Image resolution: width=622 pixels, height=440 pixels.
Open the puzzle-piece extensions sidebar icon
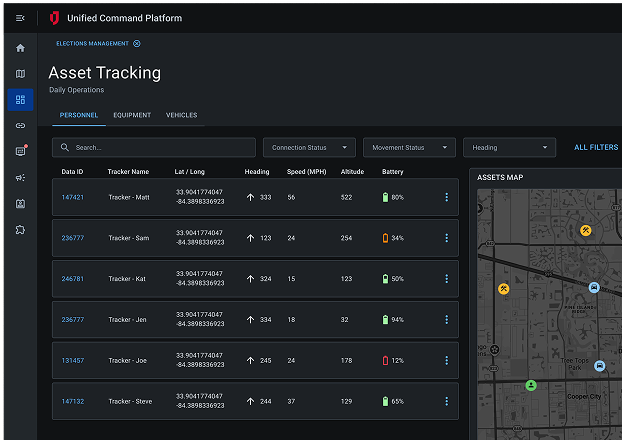20,230
